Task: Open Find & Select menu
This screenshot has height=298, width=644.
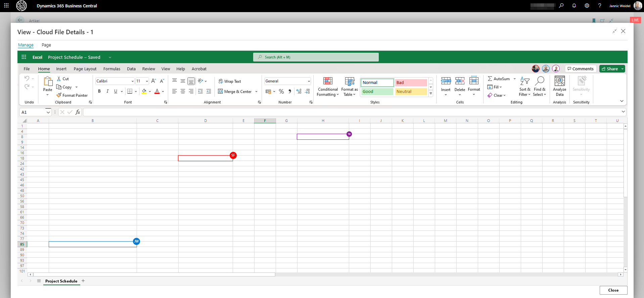Action: pos(539,87)
